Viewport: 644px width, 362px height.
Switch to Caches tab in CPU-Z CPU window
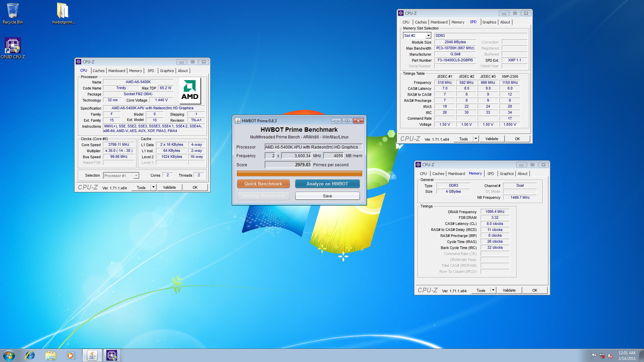point(99,71)
